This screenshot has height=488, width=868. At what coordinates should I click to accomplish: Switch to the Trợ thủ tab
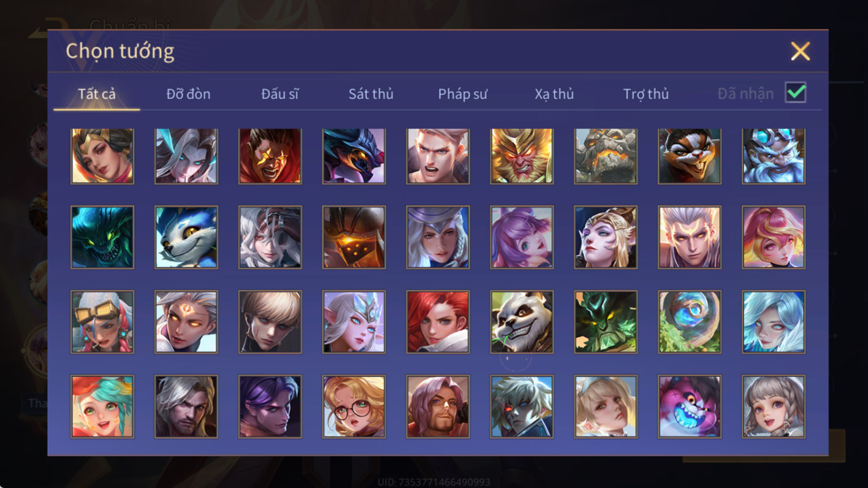coord(646,94)
